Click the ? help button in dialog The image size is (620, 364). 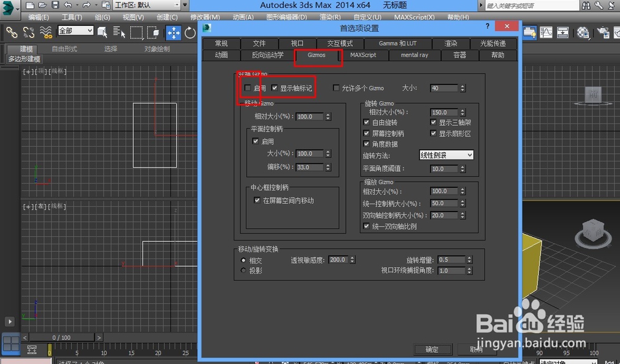coord(487,26)
